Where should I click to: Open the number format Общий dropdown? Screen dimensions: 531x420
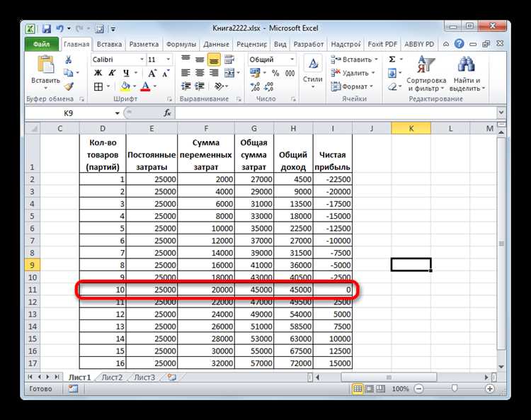point(292,59)
